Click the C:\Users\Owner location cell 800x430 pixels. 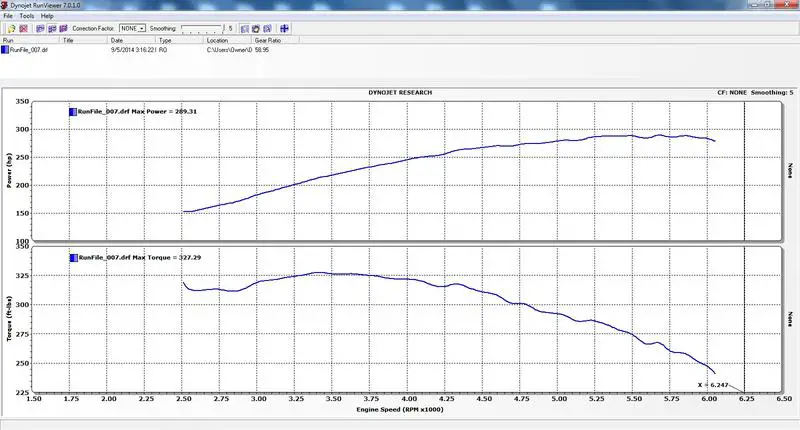229,50
